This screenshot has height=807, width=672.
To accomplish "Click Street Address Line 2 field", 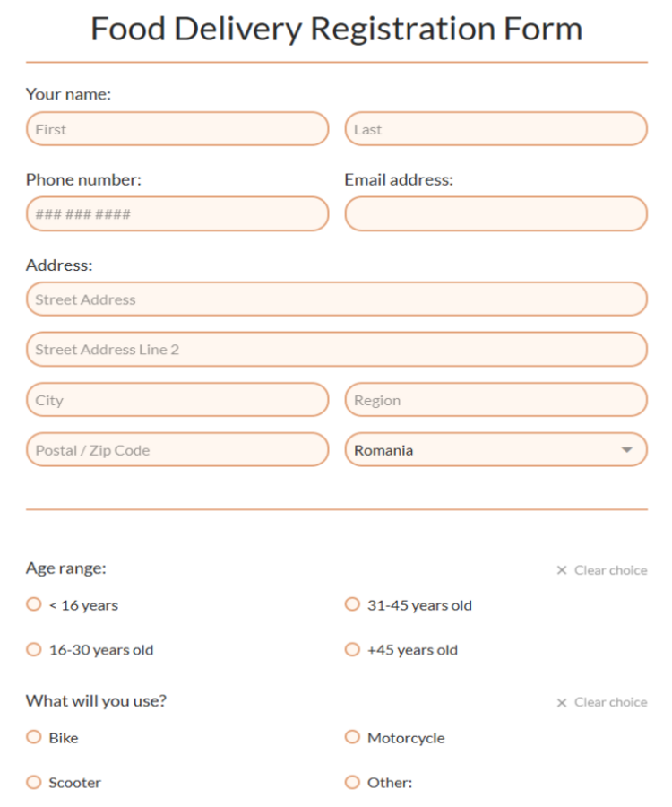I will coord(336,350).
